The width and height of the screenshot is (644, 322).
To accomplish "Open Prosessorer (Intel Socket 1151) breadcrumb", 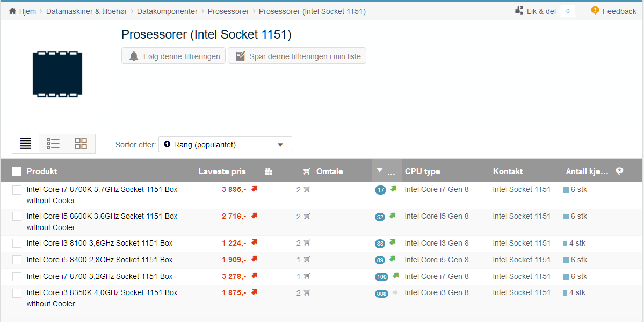I will (x=312, y=11).
